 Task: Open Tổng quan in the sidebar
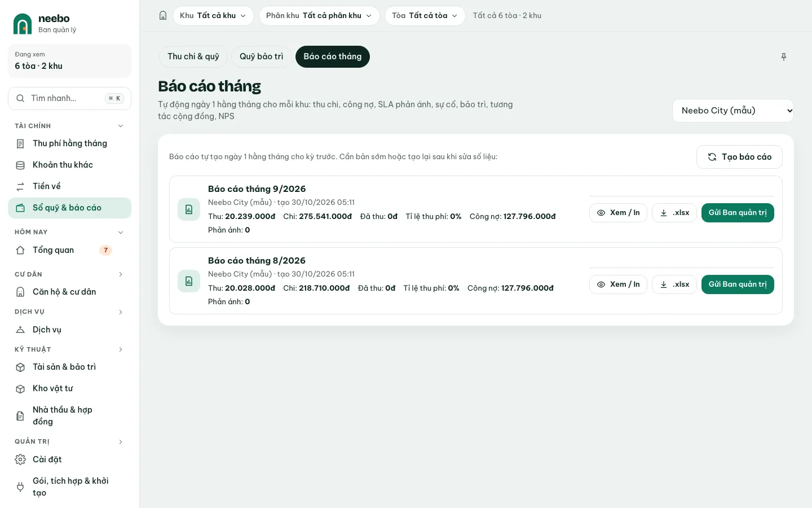coord(69,250)
